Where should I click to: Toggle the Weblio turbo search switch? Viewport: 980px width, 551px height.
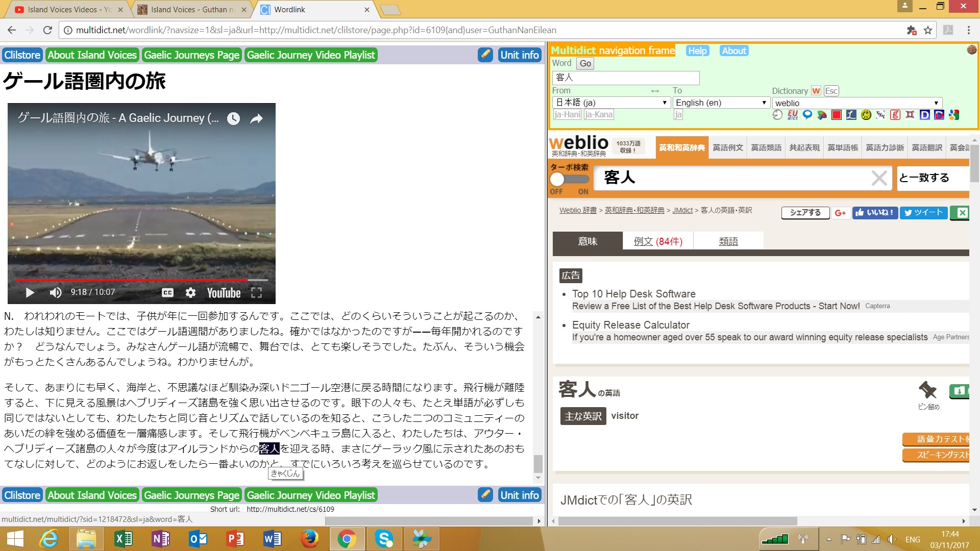click(x=569, y=179)
